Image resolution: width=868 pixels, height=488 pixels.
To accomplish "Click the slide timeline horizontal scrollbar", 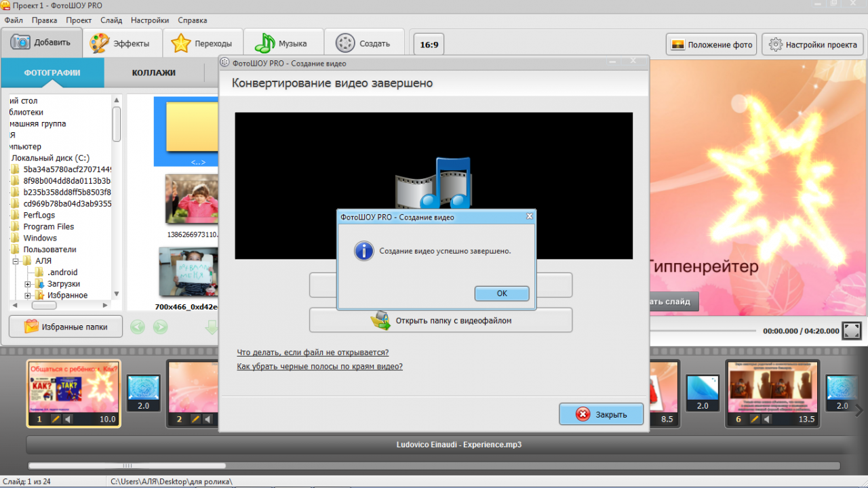I will point(127,466).
